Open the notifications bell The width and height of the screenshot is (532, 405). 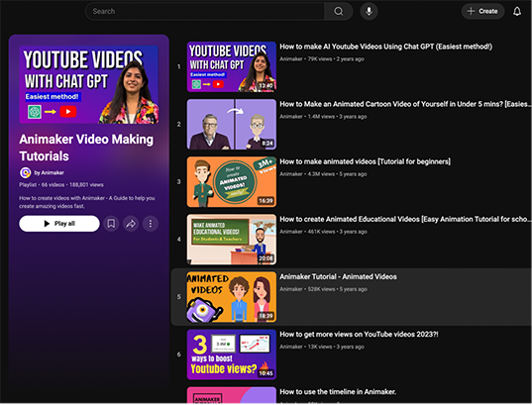pos(517,11)
